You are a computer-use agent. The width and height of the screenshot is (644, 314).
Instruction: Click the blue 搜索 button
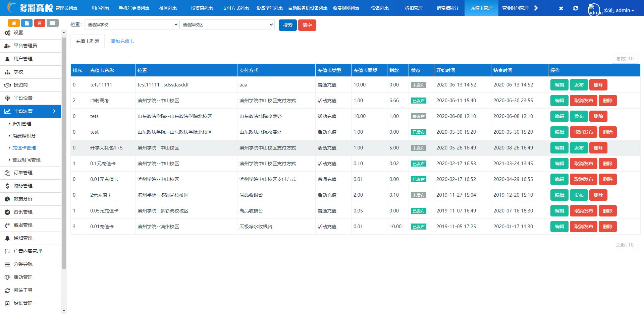click(288, 25)
